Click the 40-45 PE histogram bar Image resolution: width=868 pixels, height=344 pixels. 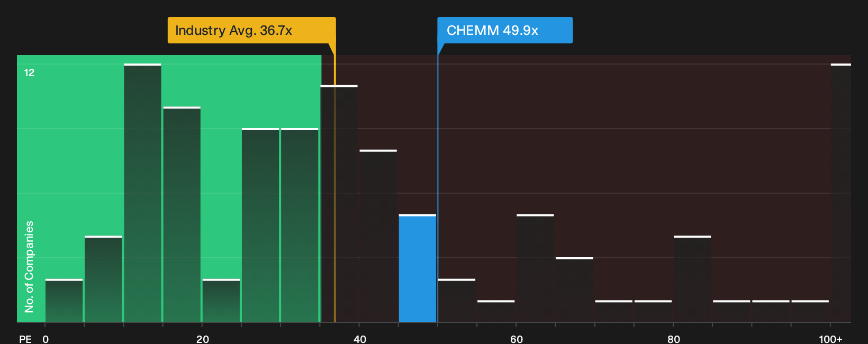tap(378, 236)
